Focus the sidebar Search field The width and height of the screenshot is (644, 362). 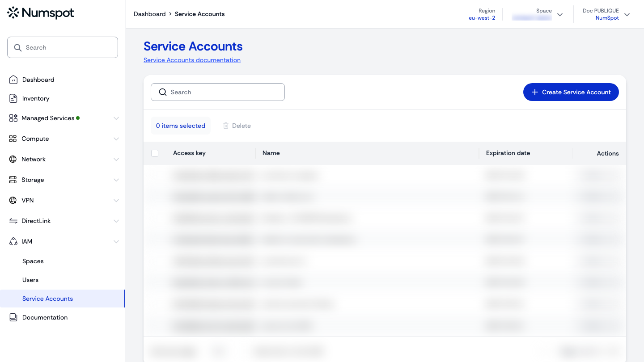pos(63,47)
